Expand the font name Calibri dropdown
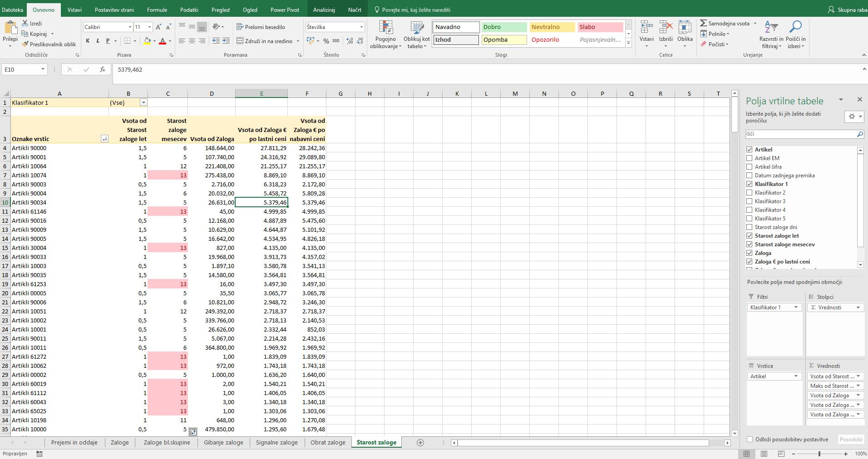This screenshot has height=459, width=868. (x=130, y=27)
